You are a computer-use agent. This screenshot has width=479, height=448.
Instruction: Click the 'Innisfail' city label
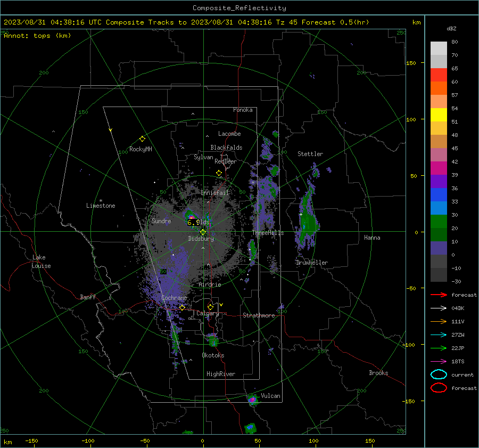[215, 193]
